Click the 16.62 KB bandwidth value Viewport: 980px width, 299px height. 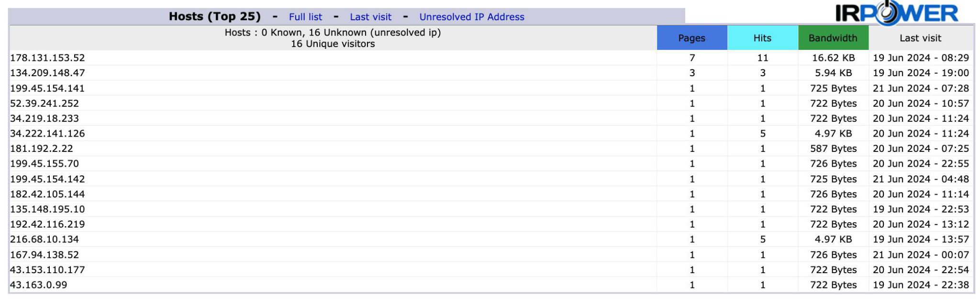833,58
